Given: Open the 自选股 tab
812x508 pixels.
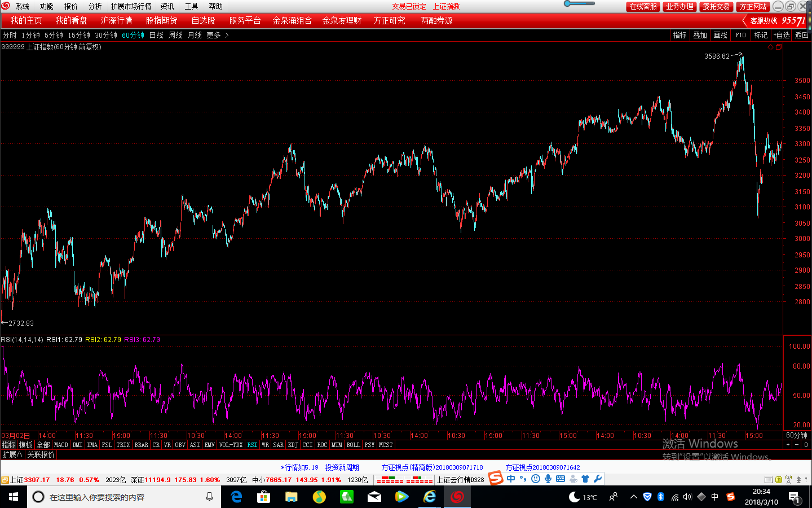Looking at the screenshot, I should [x=203, y=20].
